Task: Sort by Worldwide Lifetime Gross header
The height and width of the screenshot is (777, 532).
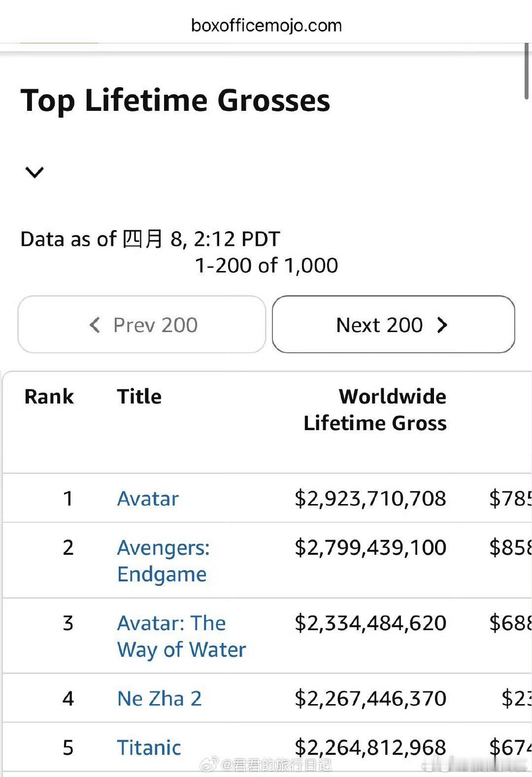Action: [375, 410]
